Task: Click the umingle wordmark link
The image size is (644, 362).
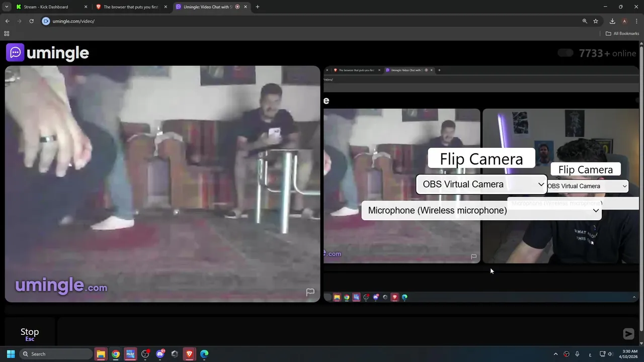Action: [x=58, y=53]
